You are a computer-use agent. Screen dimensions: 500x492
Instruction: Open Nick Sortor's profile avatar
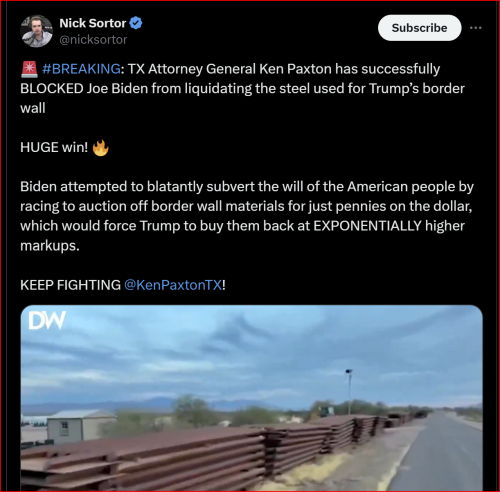(x=36, y=31)
